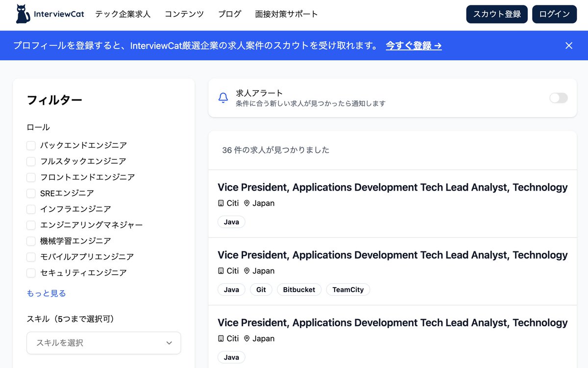Click the Java tag on the second job
Image resolution: width=588 pixels, height=368 pixels.
(x=231, y=290)
